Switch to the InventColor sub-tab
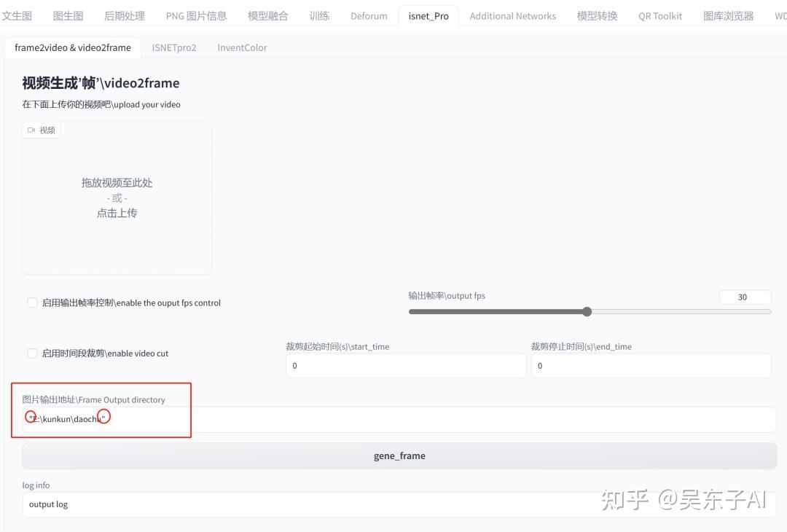Image resolution: width=787 pixels, height=532 pixels. (242, 47)
